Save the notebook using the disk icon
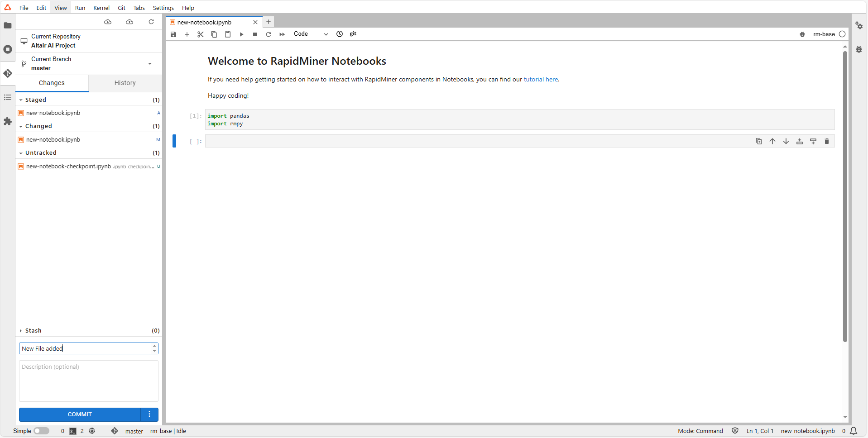Viewport: 868px width, 438px height. 173,34
